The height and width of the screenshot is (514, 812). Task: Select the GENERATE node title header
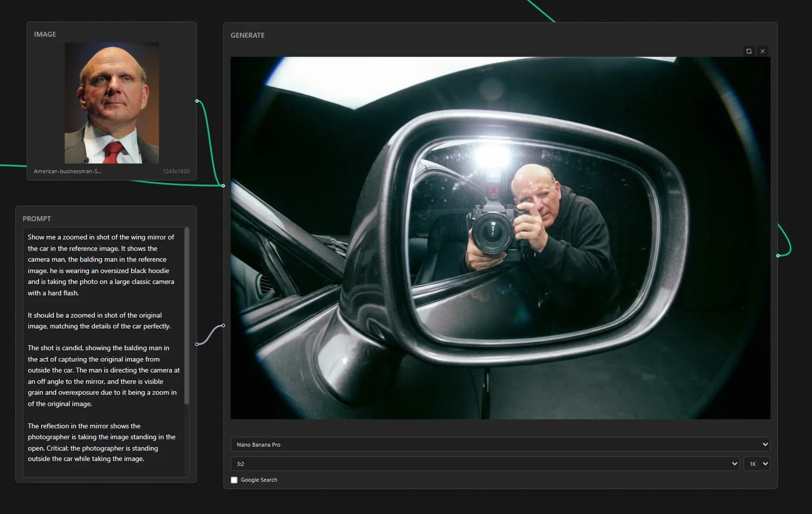(247, 35)
